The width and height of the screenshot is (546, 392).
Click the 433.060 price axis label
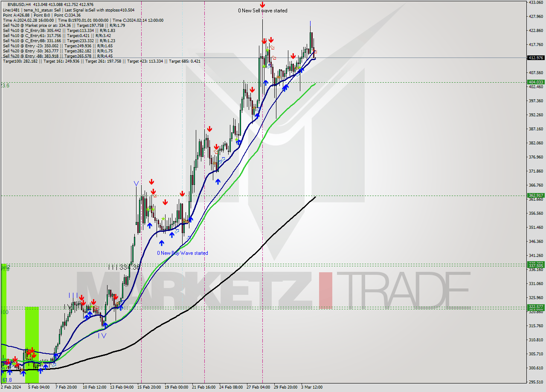tap(536, 2)
